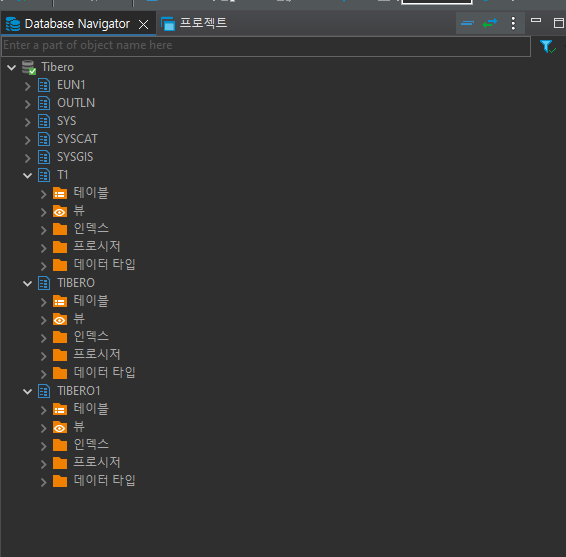Minimize the navigator panel
Screen dimensions: 566x557
536,21
